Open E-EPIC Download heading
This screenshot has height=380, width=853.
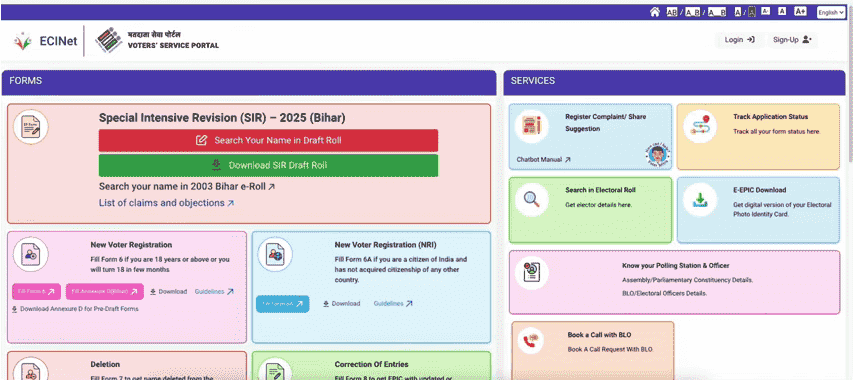click(x=759, y=190)
